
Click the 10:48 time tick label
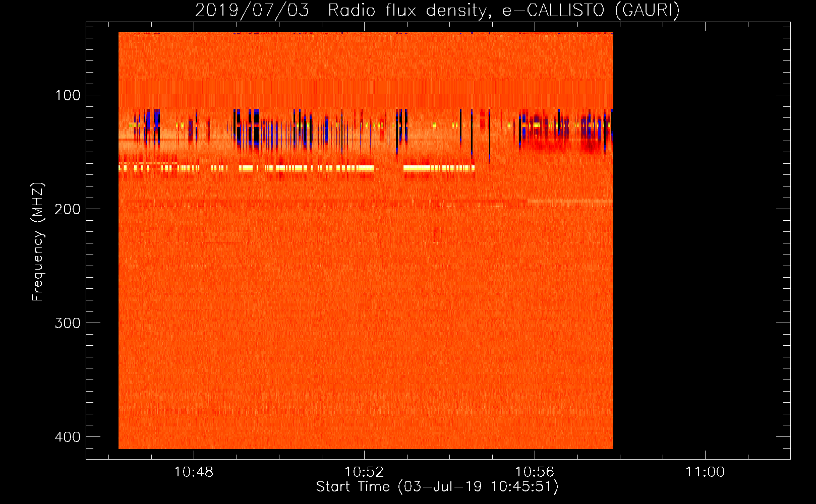(194, 472)
